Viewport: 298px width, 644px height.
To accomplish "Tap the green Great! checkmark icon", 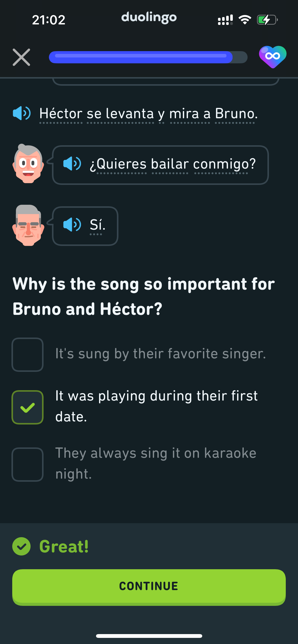I will [x=21, y=546].
